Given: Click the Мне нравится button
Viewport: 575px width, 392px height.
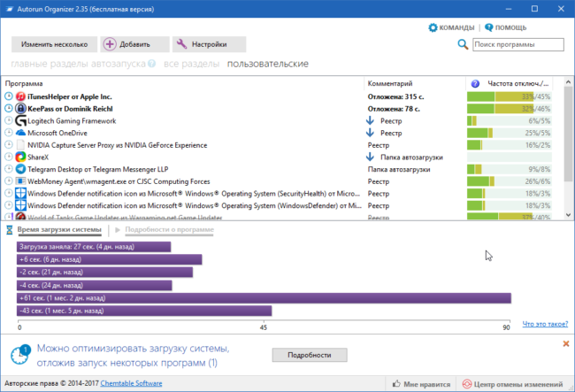Looking at the screenshot, I should [x=421, y=384].
